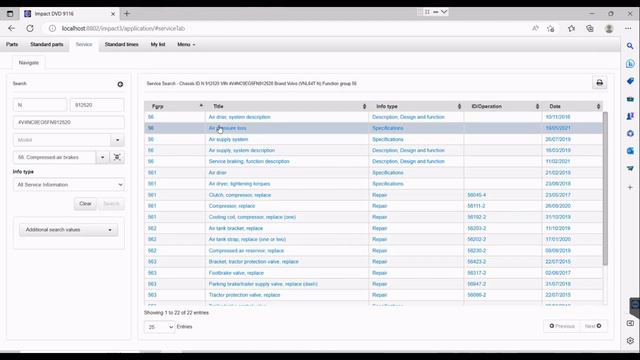The image size is (640, 360).
Task: Click the Clear button
Action: click(85, 204)
